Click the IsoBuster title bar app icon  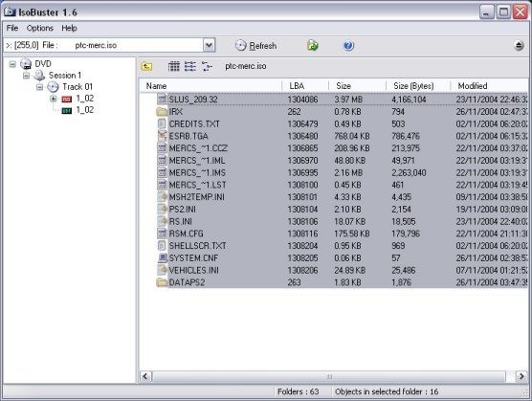[10, 12]
